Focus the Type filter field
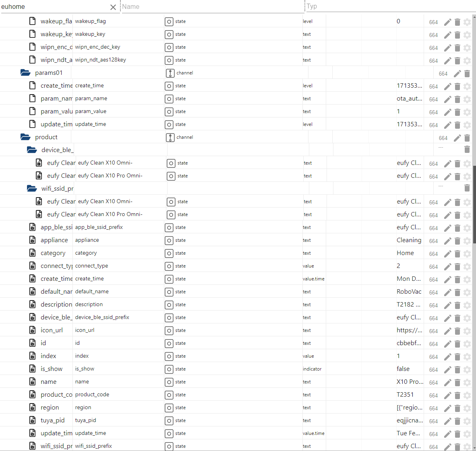This screenshot has width=476, height=451. point(390,6)
